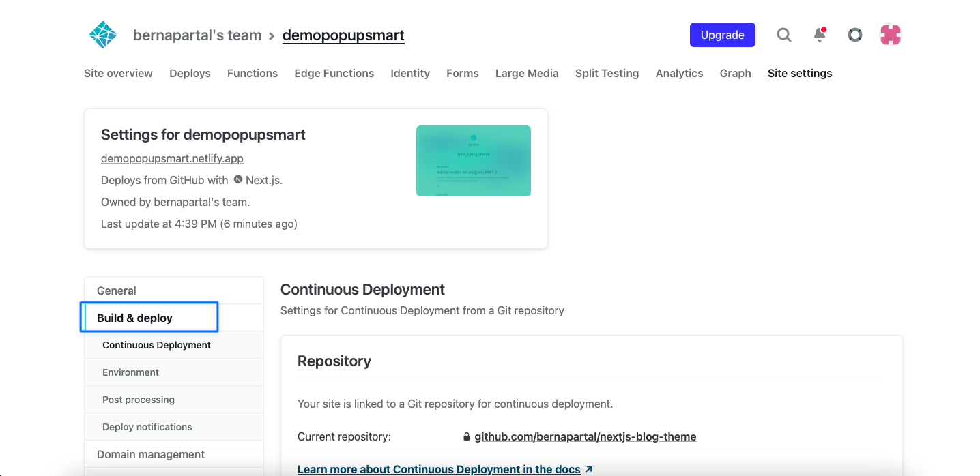The image size is (980, 476).
Task: Open Deploy notifications sidebar item
Action: pyautogui.click(x=174, y=427)
